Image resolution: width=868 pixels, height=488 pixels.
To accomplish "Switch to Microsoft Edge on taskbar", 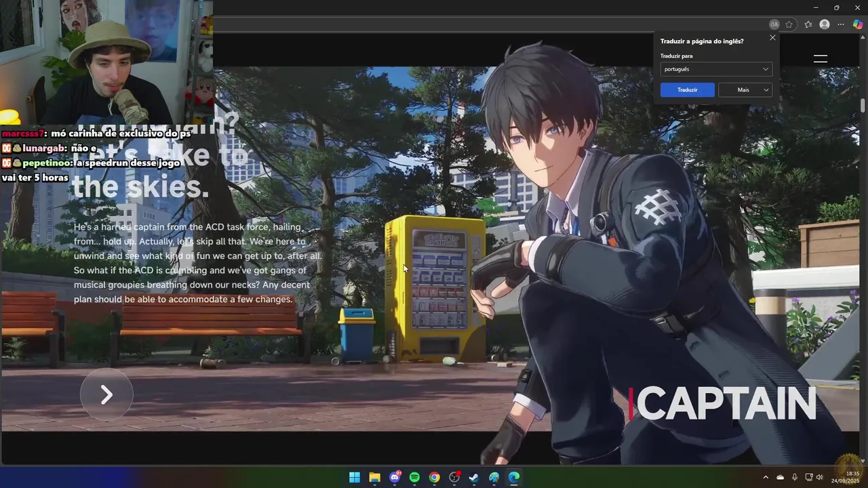I will (514, 477).
